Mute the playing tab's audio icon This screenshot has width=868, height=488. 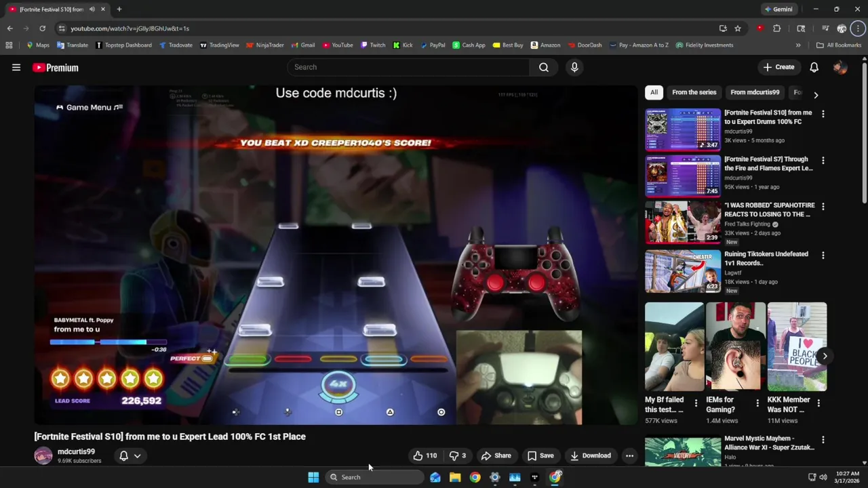tap(92, 9)
